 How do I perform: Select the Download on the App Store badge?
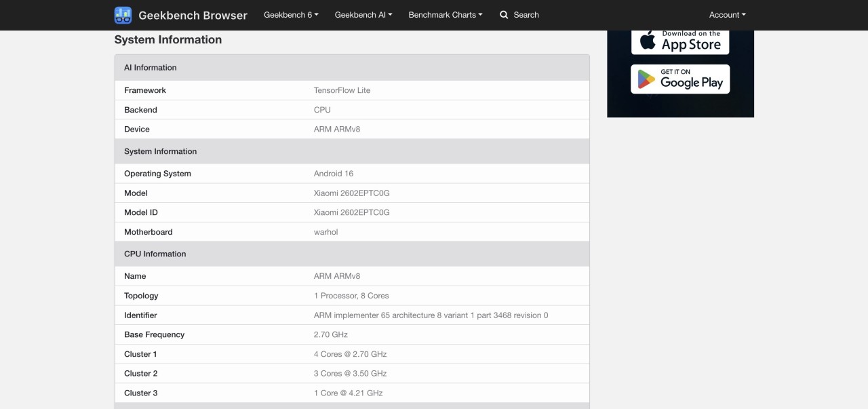[679, 40]
